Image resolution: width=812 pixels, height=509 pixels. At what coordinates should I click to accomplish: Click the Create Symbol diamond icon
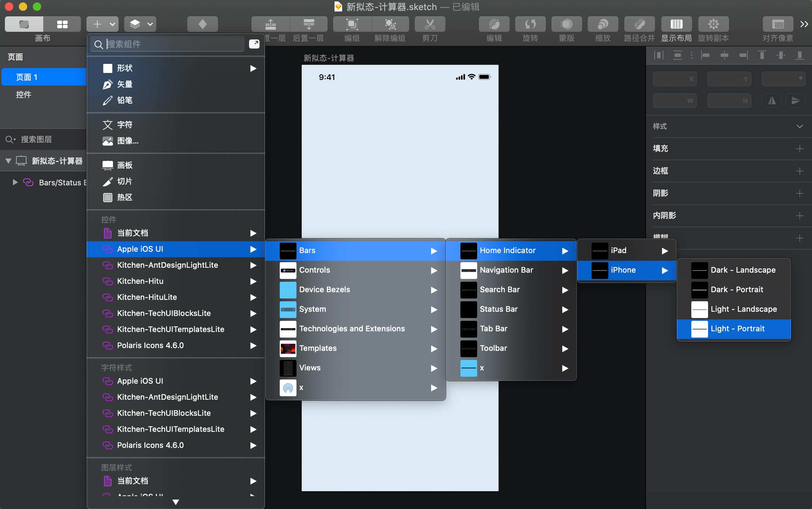coord(202,24)
